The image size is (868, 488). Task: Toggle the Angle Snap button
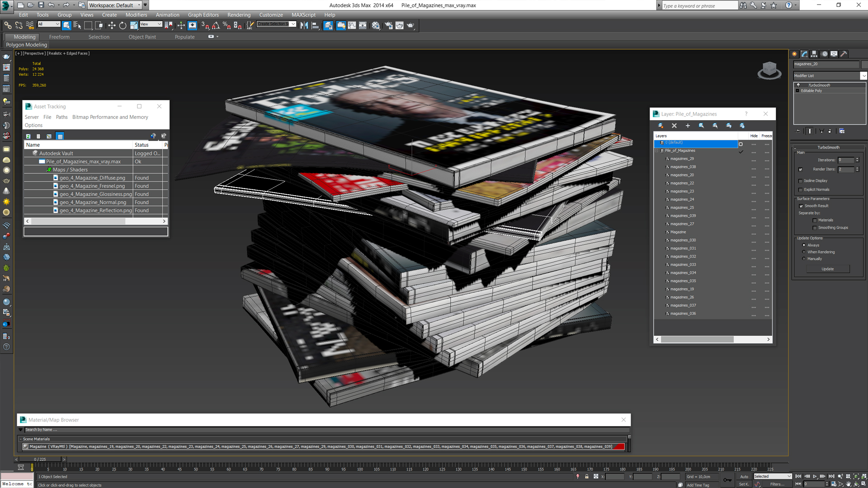coord(216,25)
